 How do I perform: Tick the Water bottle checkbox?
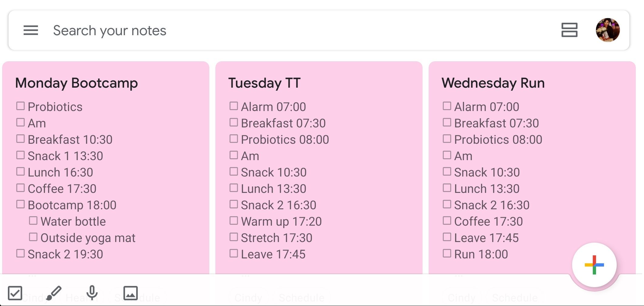33,221
